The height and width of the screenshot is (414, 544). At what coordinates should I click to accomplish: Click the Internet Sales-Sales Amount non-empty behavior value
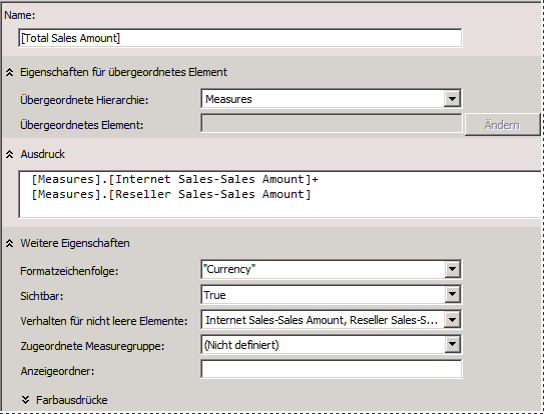pyautogui.click(x=321, y=320)
